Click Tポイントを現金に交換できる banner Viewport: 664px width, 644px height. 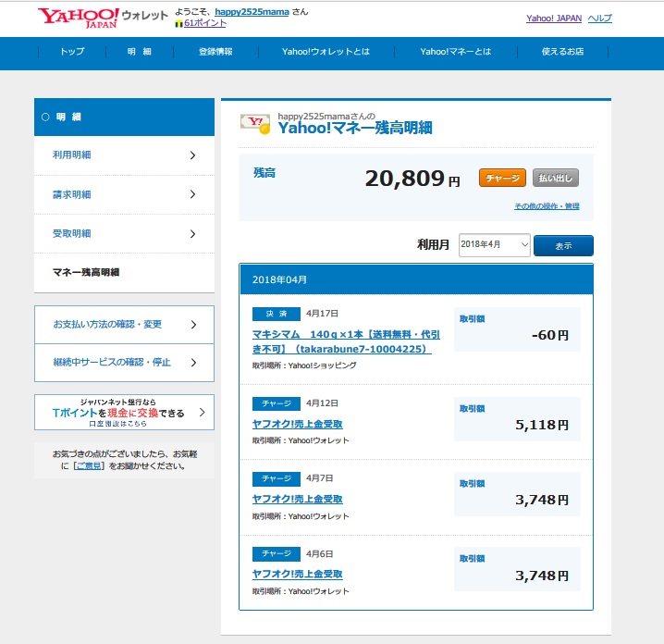(x=124, y=413)
